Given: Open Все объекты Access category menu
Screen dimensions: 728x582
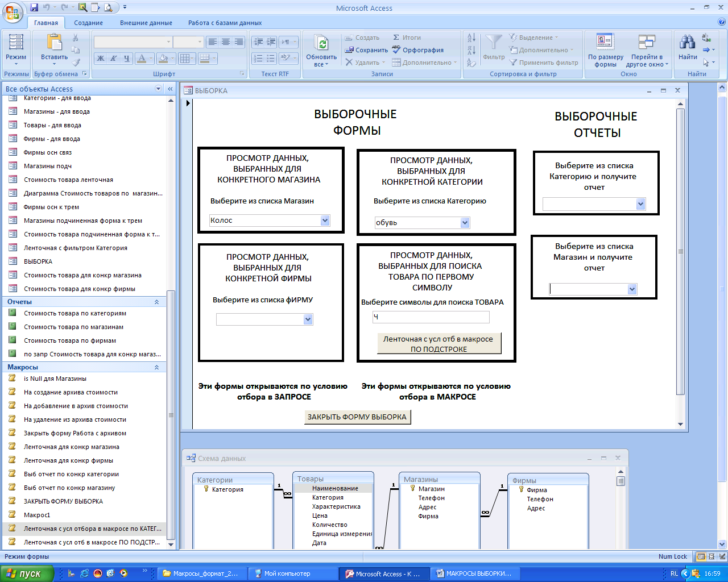Looking at the screenshot, I should 158,89.
